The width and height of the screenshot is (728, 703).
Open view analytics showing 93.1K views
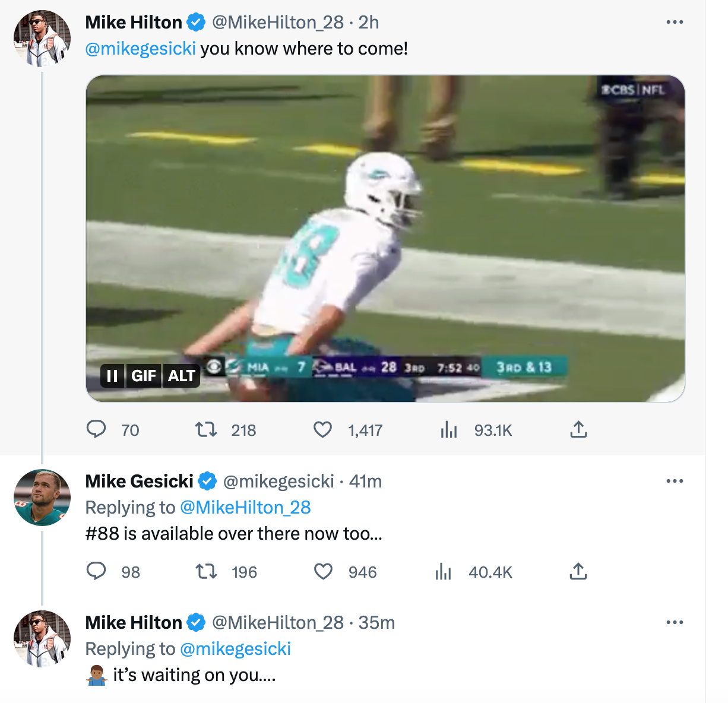pos(450,430)
